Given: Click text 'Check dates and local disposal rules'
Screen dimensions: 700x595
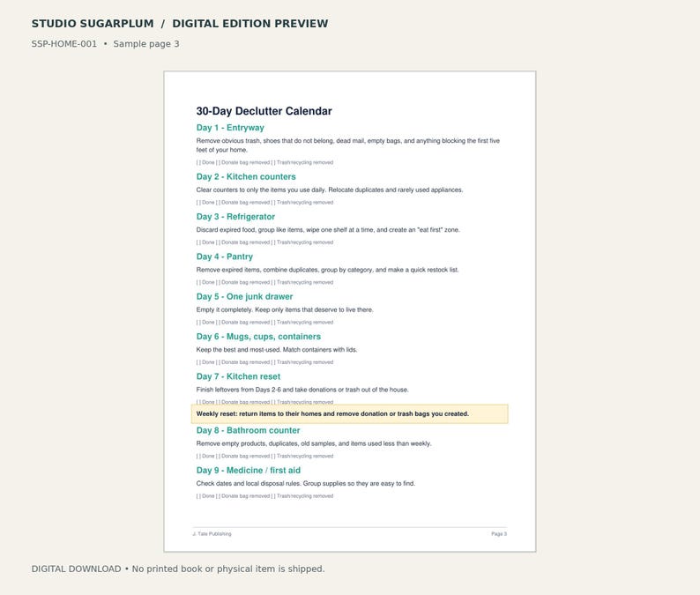Looking at the screenshot, I should 249,483.
